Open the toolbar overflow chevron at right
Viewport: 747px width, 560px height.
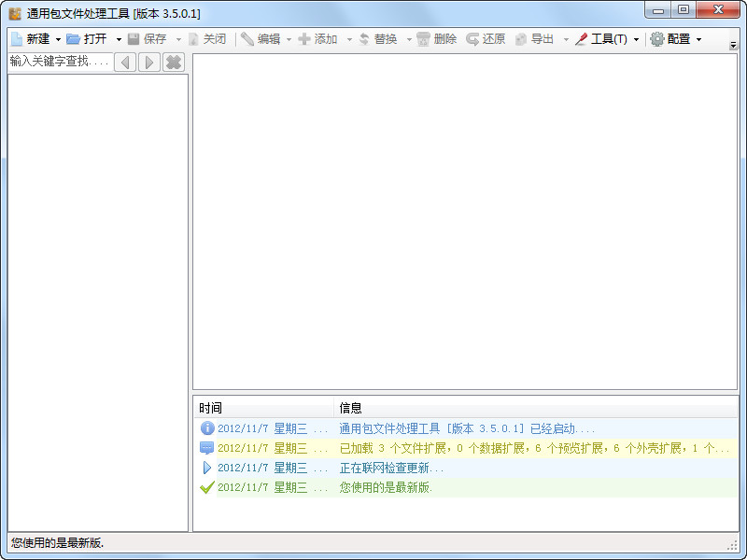click(733, 45)
